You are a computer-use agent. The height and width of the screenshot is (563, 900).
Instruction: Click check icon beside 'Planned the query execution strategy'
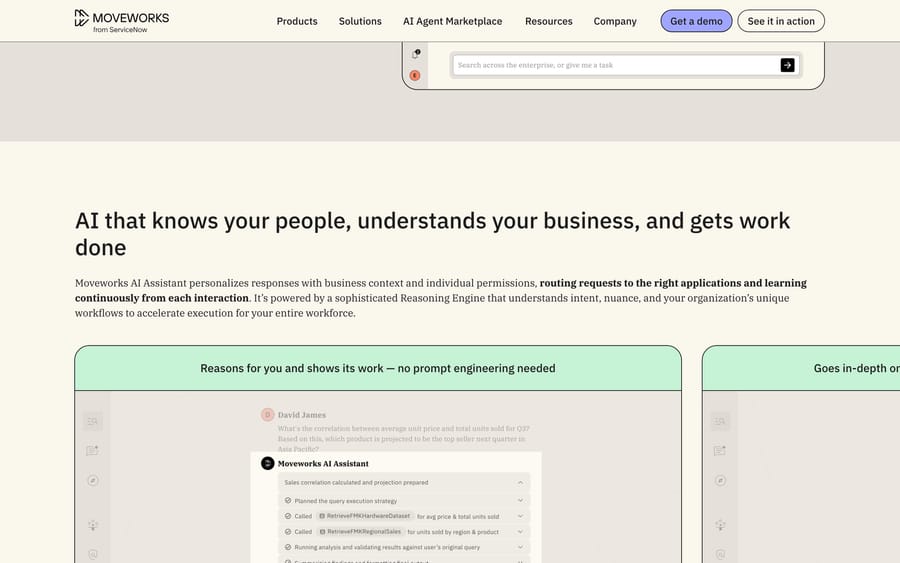pos(288,500)
